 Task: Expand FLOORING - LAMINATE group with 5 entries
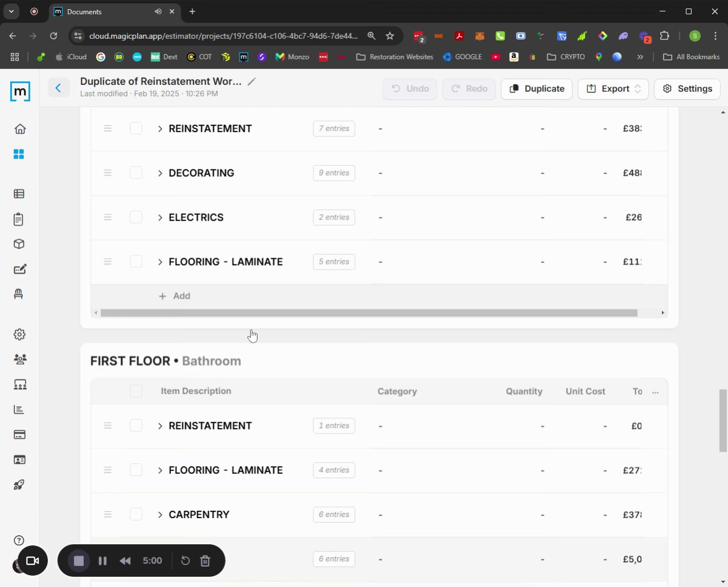[x=160, y=262]
